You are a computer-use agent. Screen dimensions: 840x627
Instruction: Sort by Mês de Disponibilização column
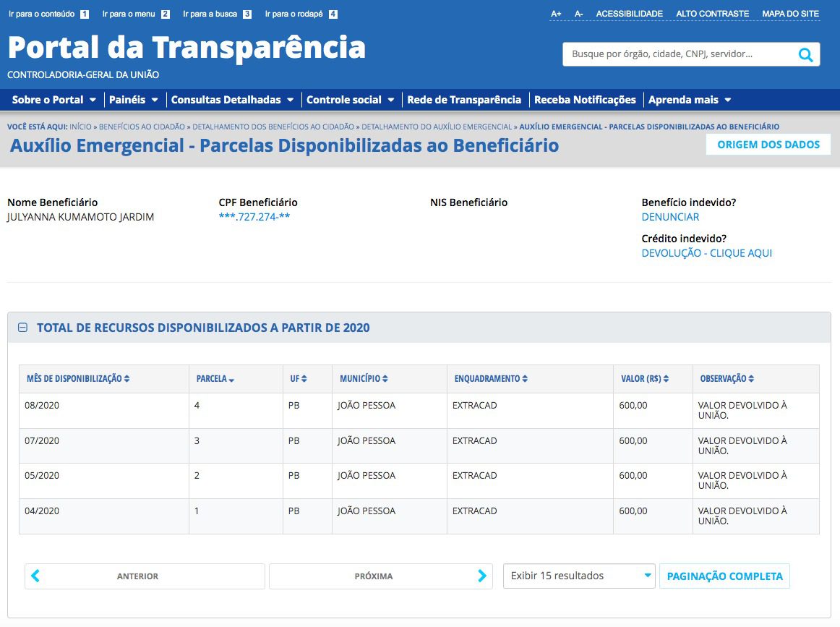[x=78, y=379]
